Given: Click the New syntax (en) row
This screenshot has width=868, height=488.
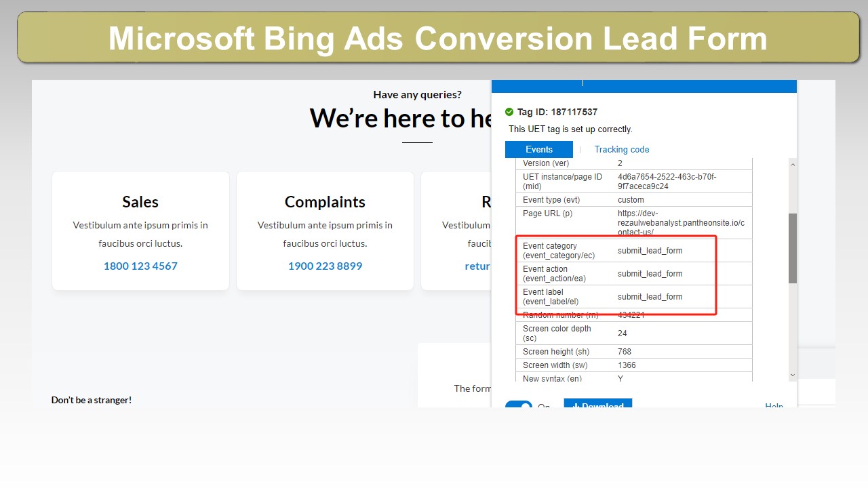Looking at the screenshot, I should 634,378.
